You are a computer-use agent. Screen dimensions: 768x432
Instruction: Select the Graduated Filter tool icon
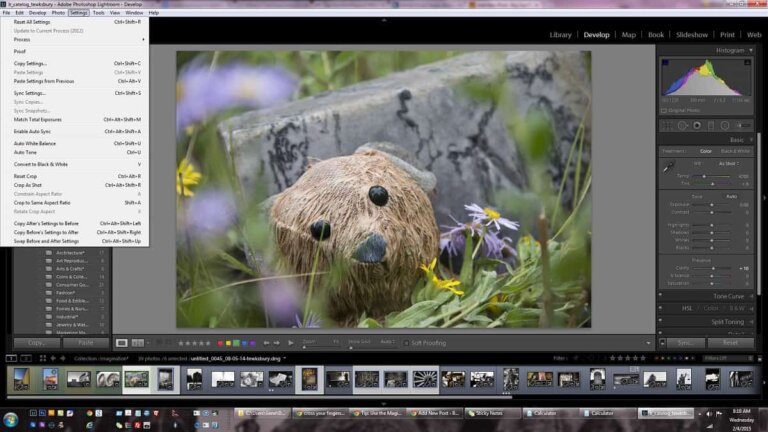(x=711, y=125)
